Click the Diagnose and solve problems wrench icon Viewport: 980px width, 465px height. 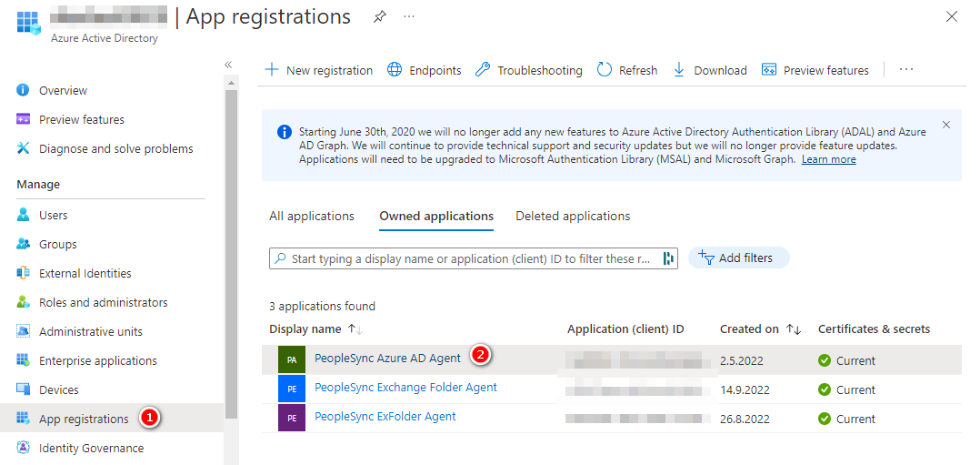click(x=23, y=148)
